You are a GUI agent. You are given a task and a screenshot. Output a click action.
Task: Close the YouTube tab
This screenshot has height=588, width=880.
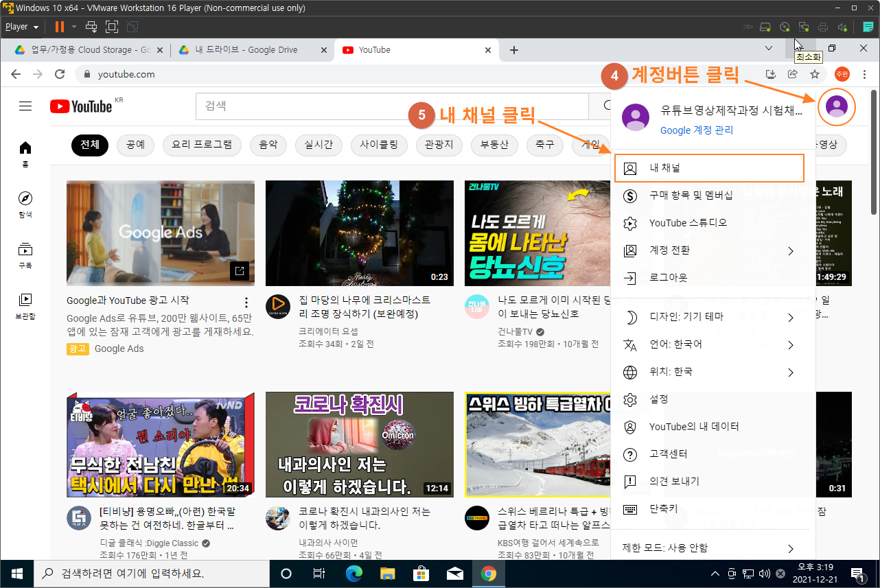click(x=488, y=50)
